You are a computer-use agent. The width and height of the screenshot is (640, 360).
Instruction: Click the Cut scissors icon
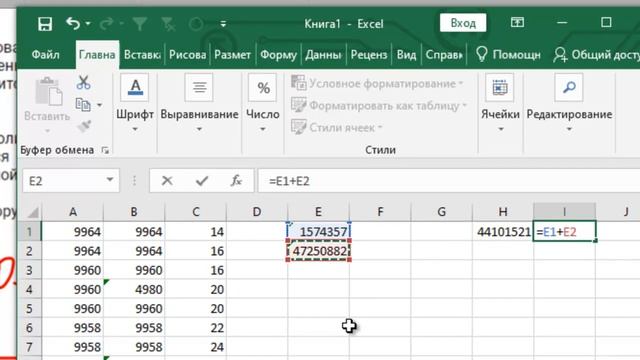click(83, 83)
